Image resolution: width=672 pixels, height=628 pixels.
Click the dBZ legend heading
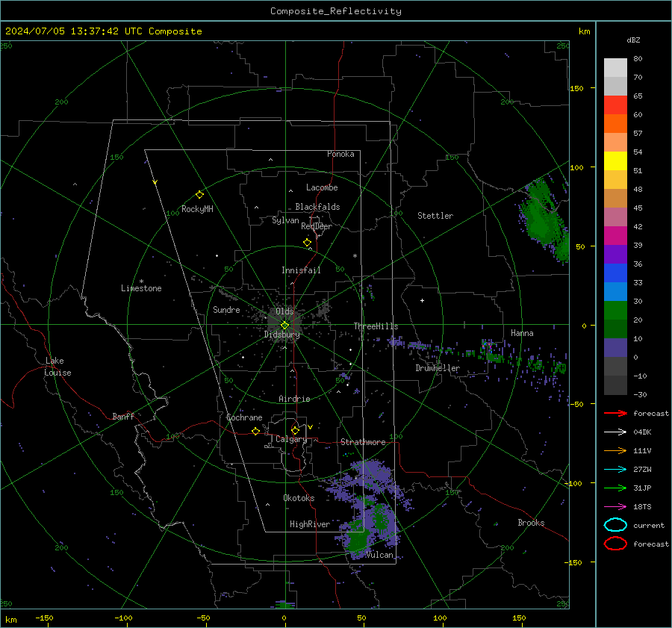tap(633, 40)
